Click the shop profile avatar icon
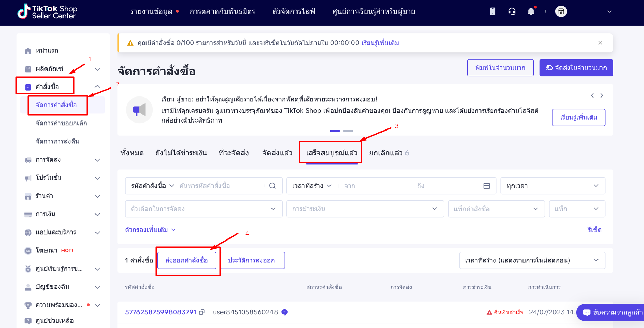This screenshot has width=644, height=328. (x=561, y=11)
